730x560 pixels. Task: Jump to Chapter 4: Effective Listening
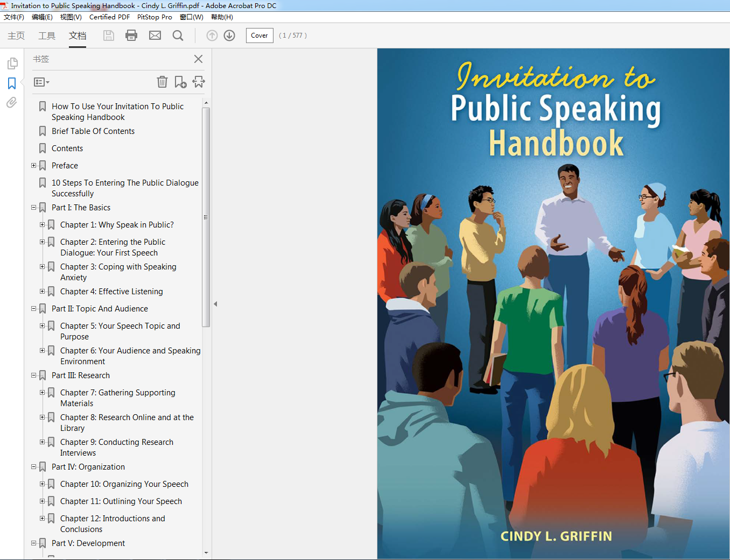pos(111,292)
